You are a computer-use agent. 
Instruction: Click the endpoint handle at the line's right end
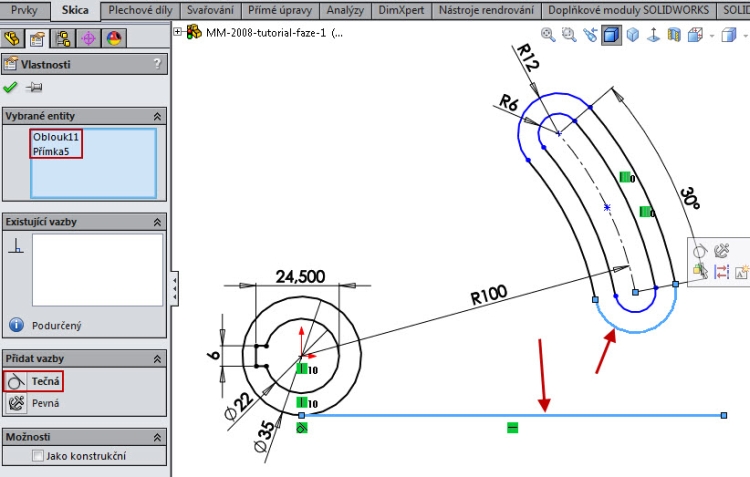pyautogui.click(x=724, y=415)
